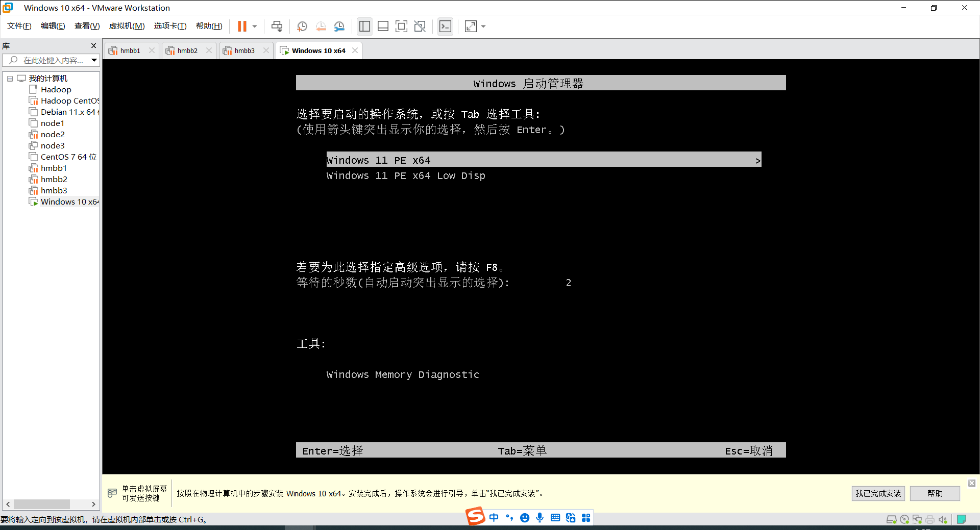The width and height of the screenshot is (980, 530).
Task: Select Windows Memory Diagnostic tool
Action: pyautogui.click(x=403, y=374)
